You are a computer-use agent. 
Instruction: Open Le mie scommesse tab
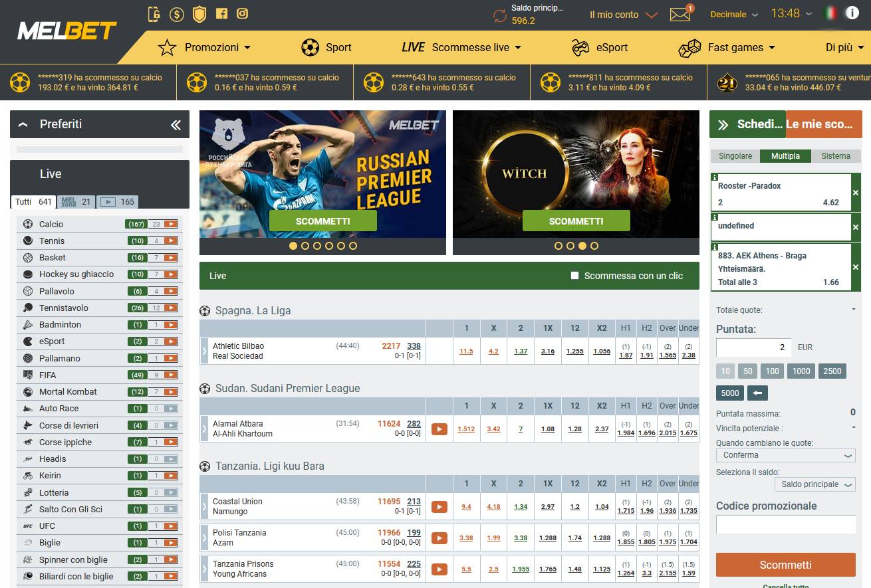[824, 124]
